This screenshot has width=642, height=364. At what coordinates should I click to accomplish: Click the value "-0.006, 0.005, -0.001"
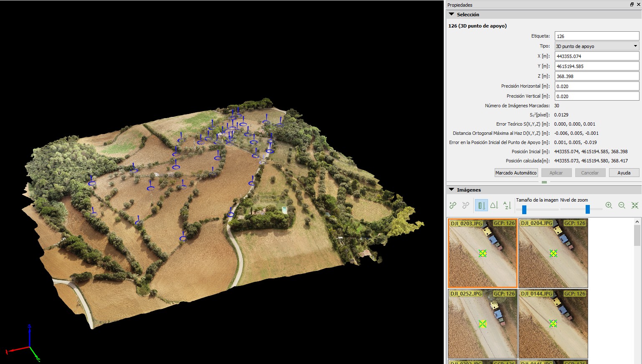576,133
